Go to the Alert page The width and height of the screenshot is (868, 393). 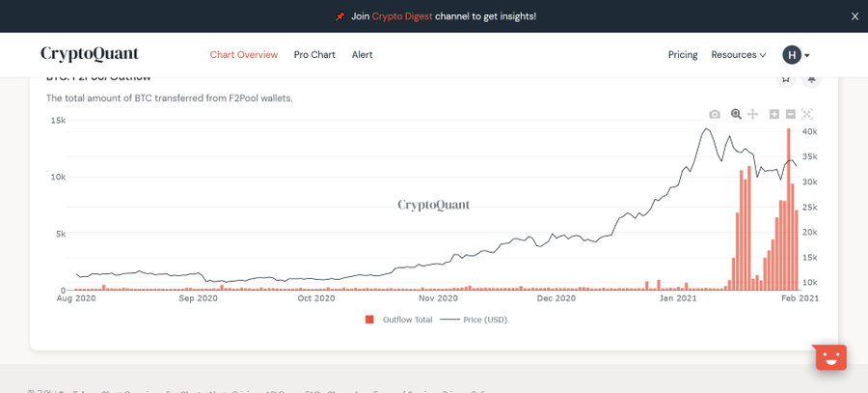363,55
